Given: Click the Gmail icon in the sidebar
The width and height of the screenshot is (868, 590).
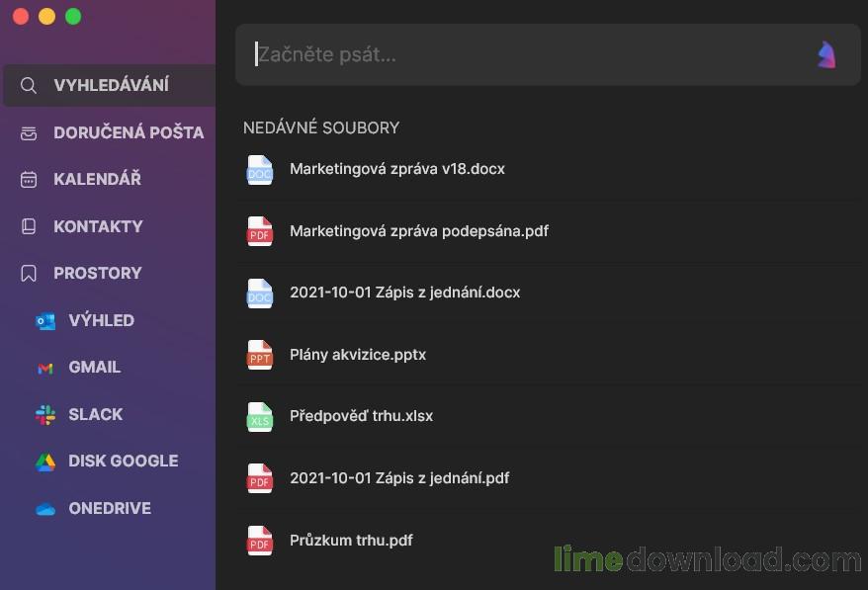Looking at the screenshot, I should (x=45, y=368).
